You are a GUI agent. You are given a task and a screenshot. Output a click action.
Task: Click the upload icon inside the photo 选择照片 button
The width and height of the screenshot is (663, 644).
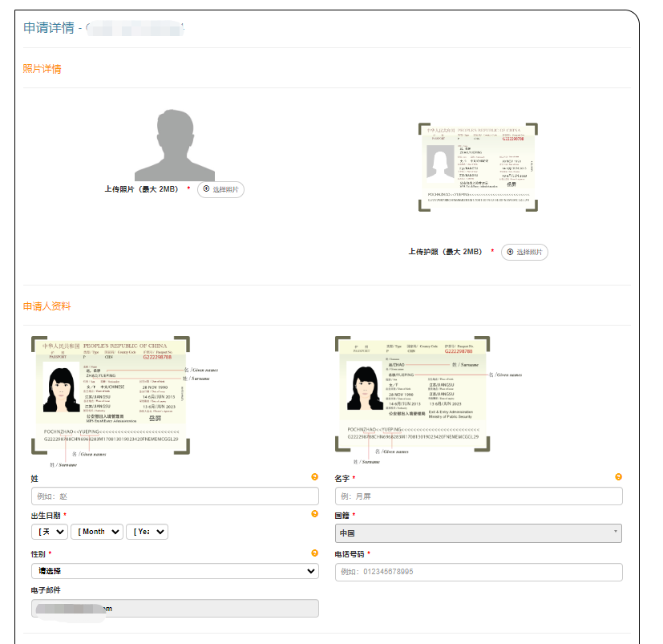(207, 189)
